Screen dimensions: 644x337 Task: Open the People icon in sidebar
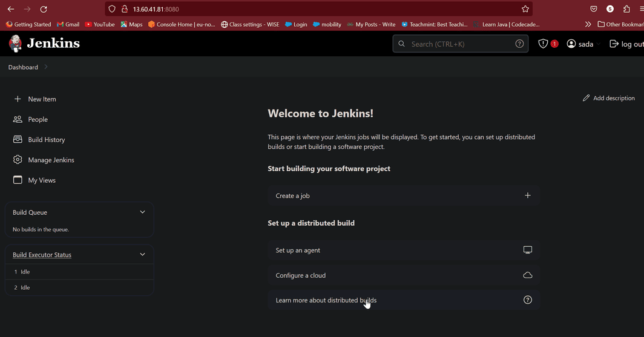18,119
